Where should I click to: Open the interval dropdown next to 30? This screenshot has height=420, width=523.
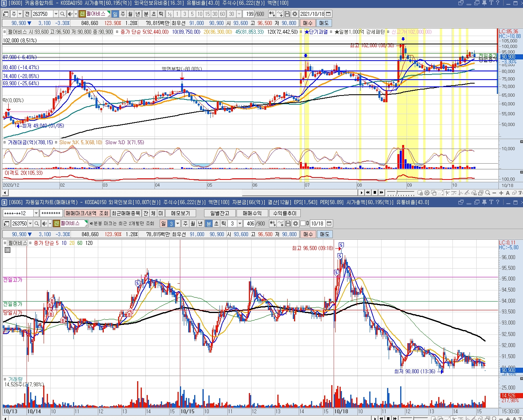coord(239,14)
